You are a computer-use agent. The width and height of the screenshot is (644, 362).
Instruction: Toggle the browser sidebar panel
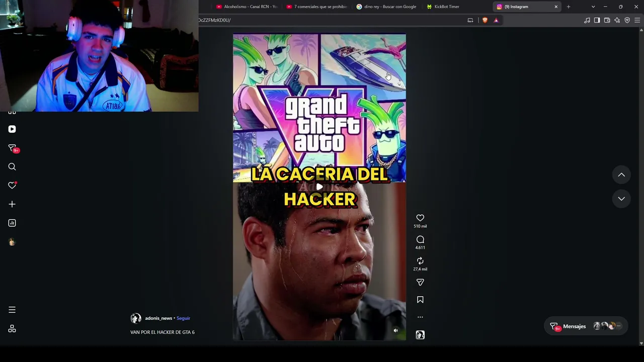pos(597,20)
